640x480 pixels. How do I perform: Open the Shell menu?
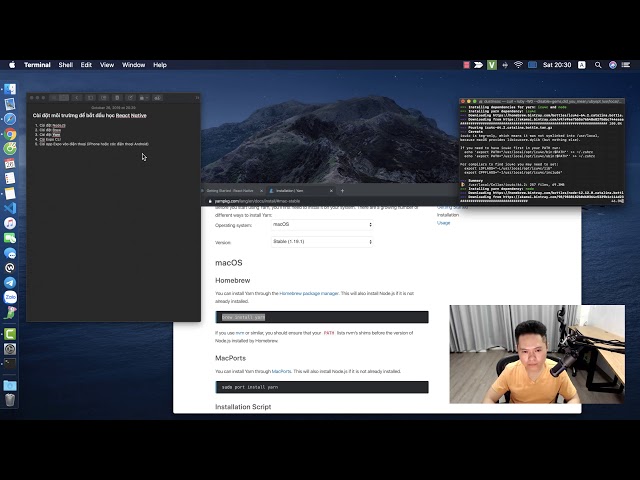[65, 65]
